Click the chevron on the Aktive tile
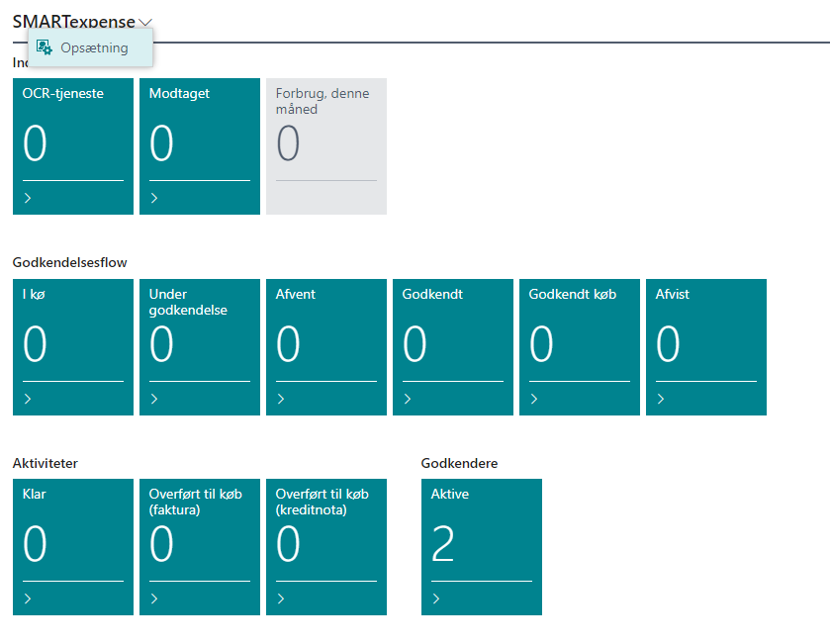830x644 pixels. point(436,598)
